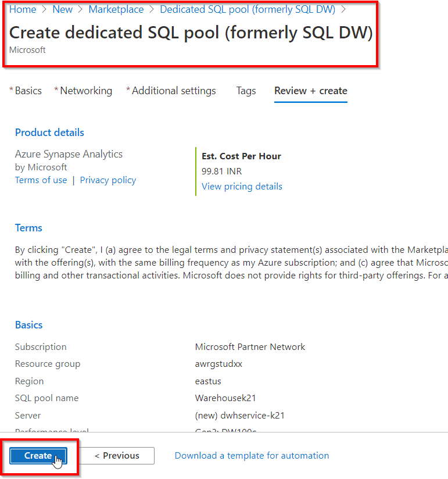This screenshot has width=448, height=479.
Task: Click the Product details section heading
Action: (49, 133)
